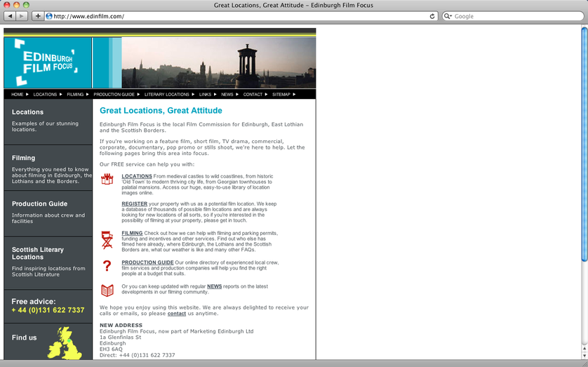Click the '1a Glenfinlas St' address line

pyautogui.click(x=121, y=337)
